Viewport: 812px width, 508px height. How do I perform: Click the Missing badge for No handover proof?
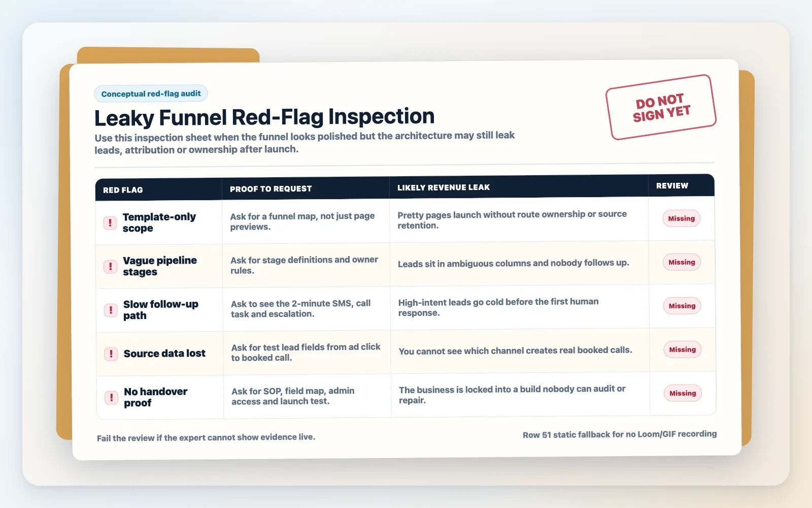[x=683, y=393]
